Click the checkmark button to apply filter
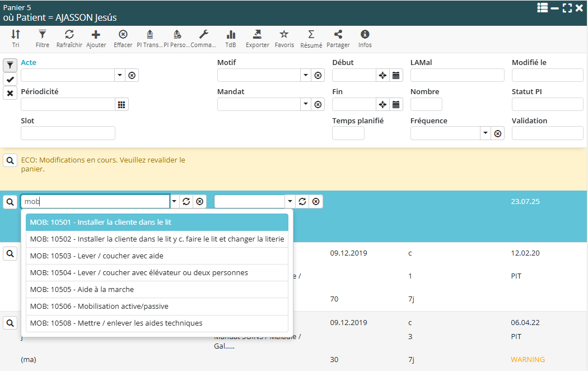Image resolution: width=588 pixels, height=371 pixels. pyautogui.click(x=10, y=79)
